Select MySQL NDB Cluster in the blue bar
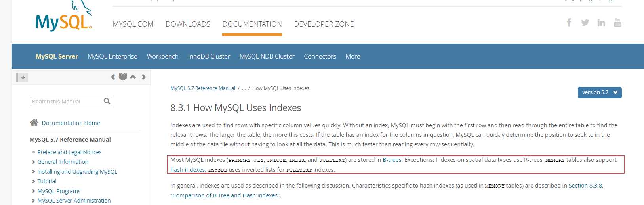 (x=267, y=56)
